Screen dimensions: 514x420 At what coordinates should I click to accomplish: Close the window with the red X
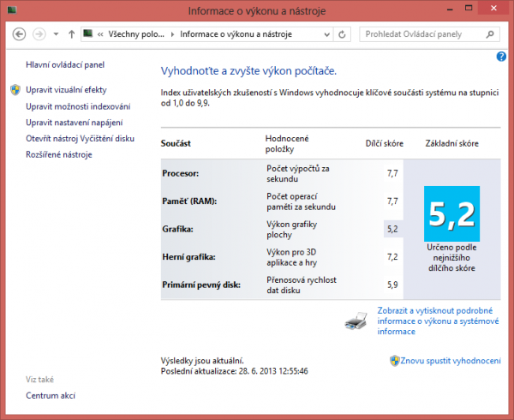(493, 9)
